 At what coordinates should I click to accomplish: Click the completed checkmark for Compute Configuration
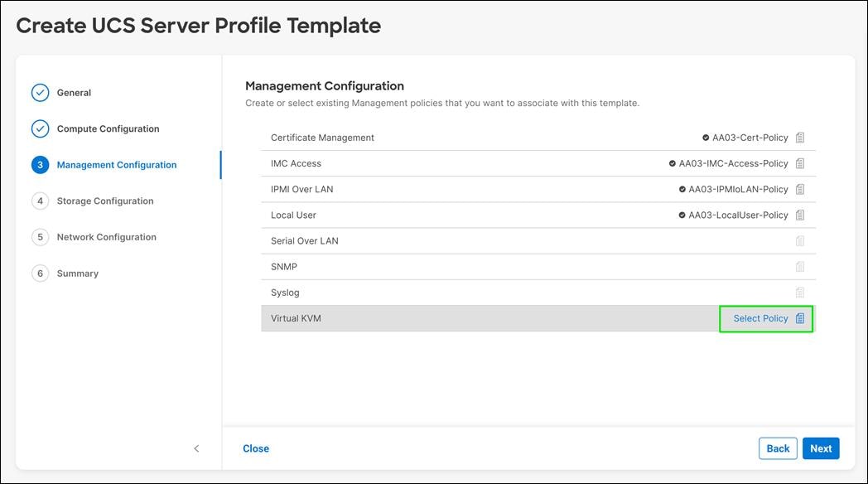(x=40, y=128)
